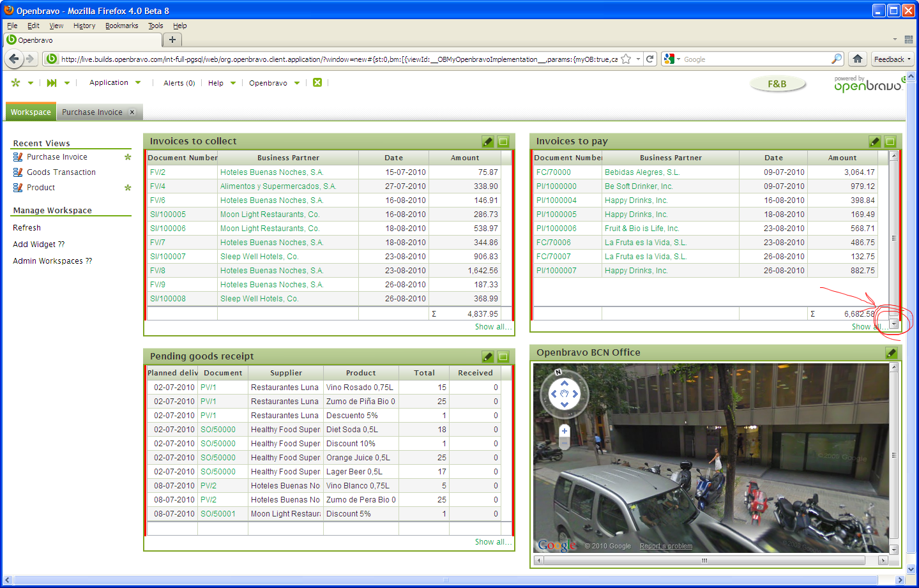
Task: Edit the Pending goods receipt widget settings
Action: click(487, 357)
